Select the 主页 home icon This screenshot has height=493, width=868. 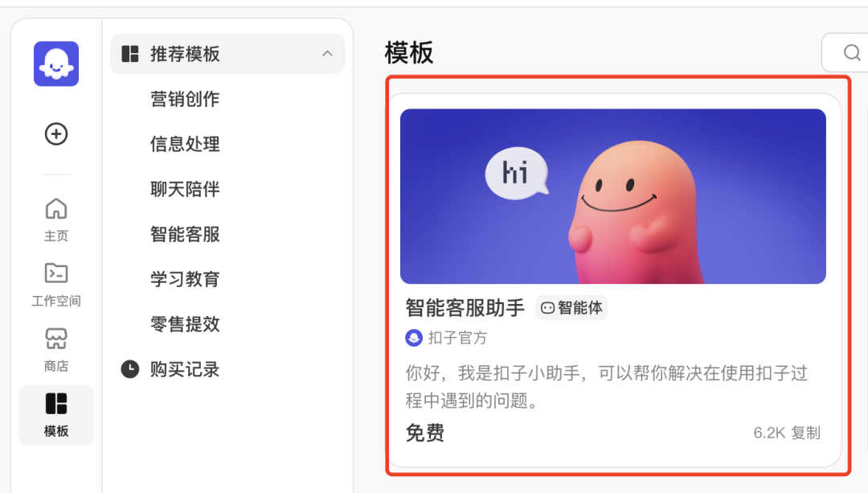pos(55,207)
